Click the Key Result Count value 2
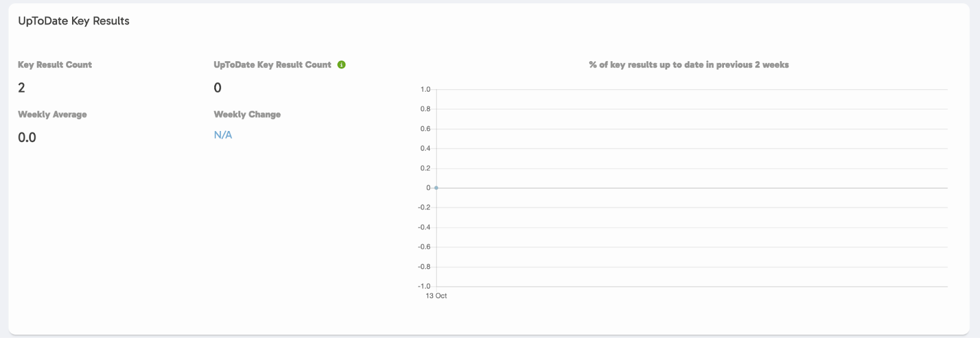This screenshot has height=338, width=980. 21,88
